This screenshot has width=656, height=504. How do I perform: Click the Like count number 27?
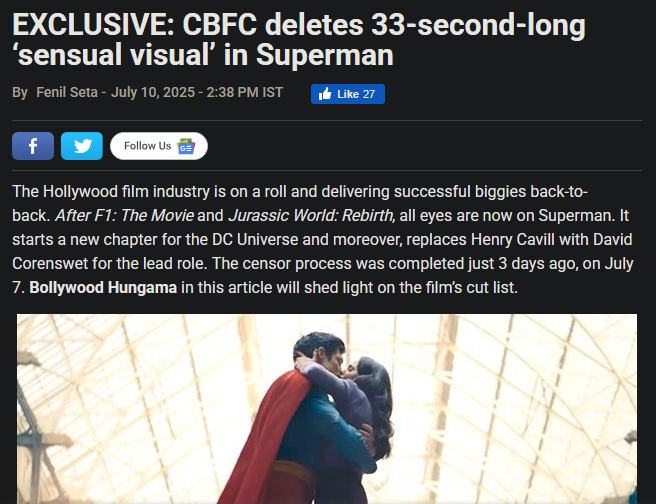coord(369,94)
